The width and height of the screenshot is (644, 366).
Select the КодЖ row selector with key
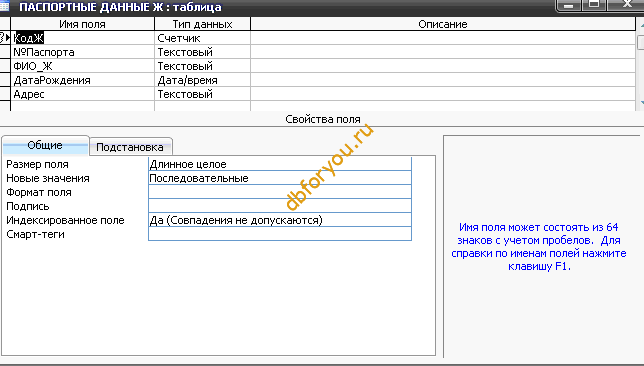click(5, 38)
